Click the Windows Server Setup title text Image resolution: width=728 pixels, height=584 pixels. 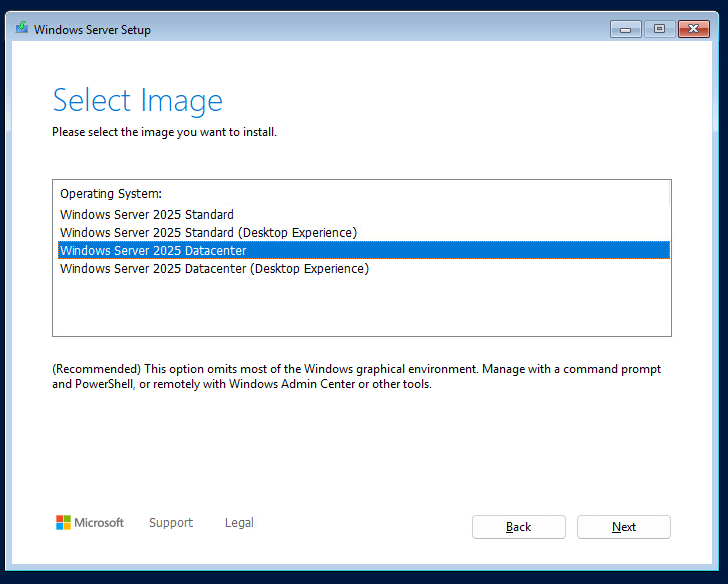pyautogui.click(x=92, y=29)
